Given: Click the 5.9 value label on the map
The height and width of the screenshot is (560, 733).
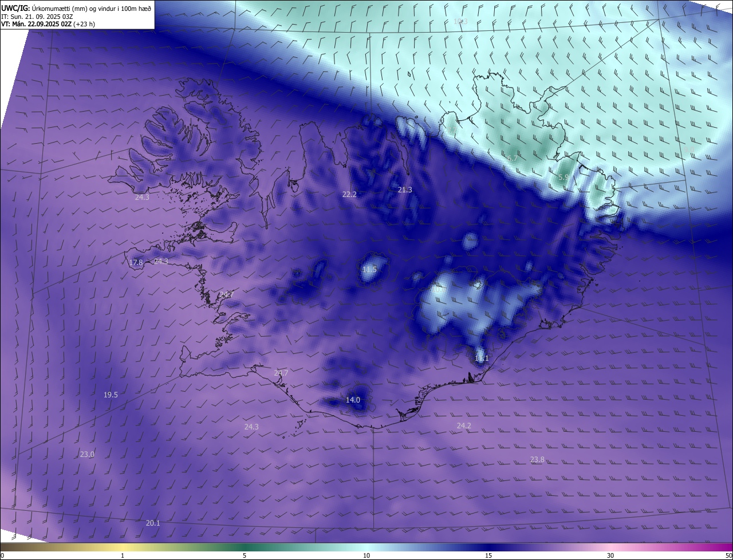Looking at the screenshot, I should [x=563, y=177].
